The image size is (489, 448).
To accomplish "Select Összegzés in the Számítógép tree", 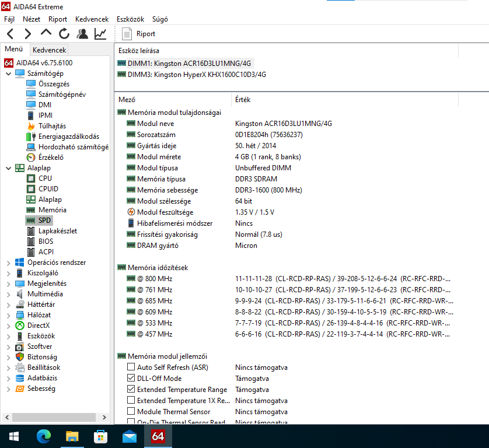I will tap(54, 84).
